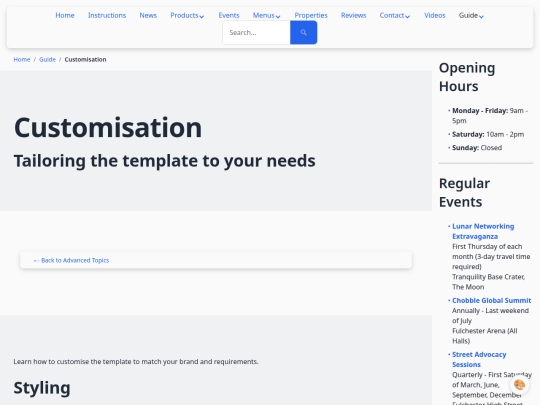
Task: Click the blue search magnifier button
Action: pos(303,32)
